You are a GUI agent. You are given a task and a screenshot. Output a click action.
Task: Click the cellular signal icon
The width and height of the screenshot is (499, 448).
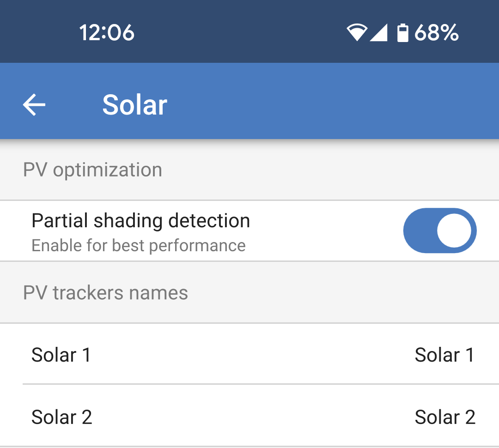379,33
